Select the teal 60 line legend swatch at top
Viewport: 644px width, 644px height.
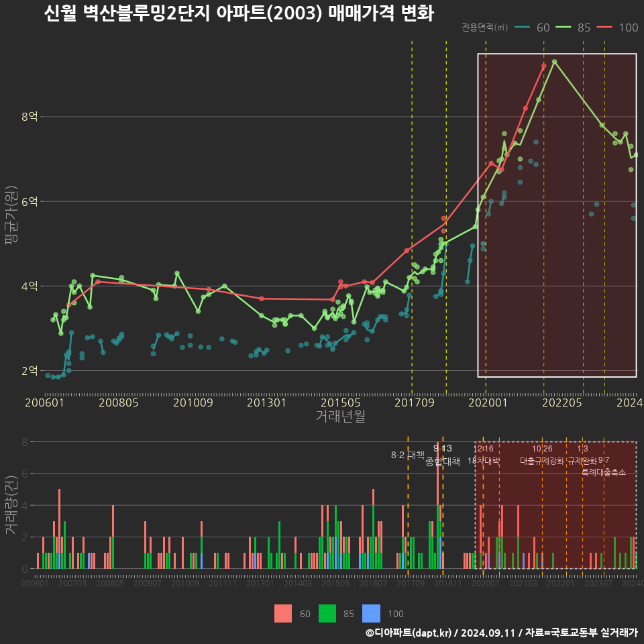pos(522,28)
